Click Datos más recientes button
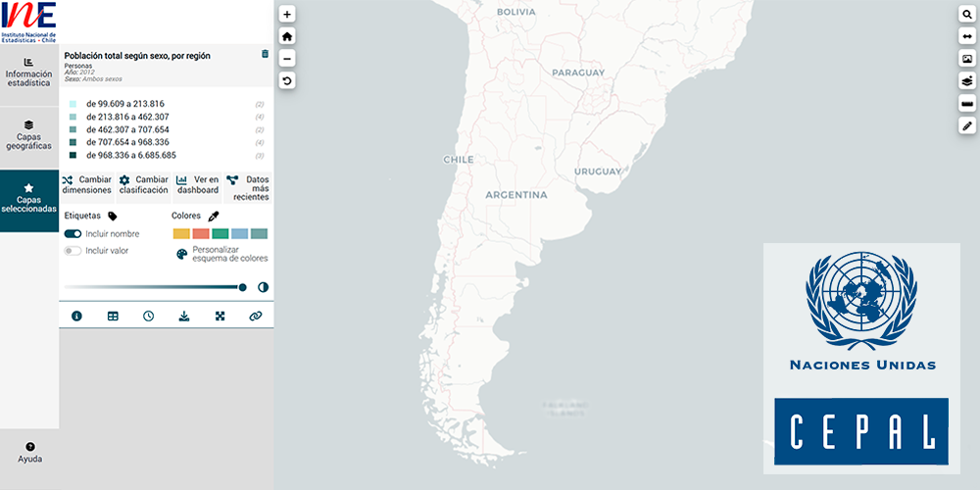The height and width of the screenshot is (490, 980). point(249,187)
